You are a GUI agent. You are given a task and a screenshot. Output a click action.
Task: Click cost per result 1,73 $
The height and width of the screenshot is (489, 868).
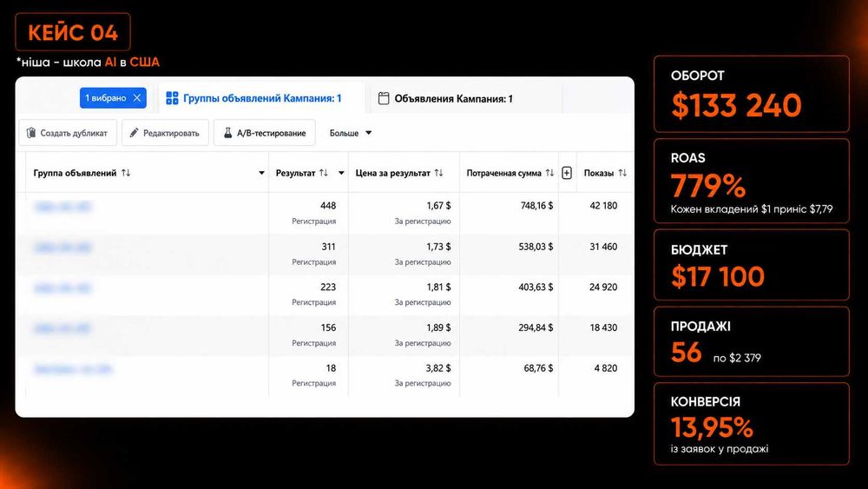pos(438,247)
